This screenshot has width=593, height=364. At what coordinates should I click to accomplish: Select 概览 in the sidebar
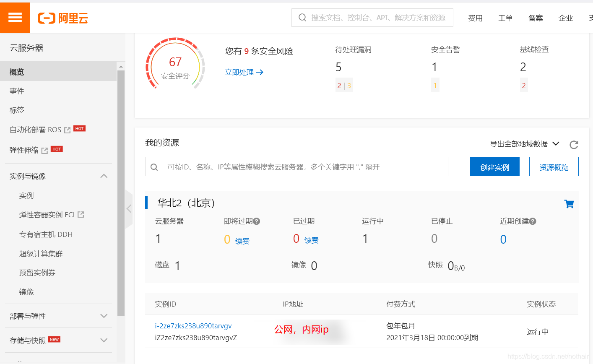click(x=58, y=72)
